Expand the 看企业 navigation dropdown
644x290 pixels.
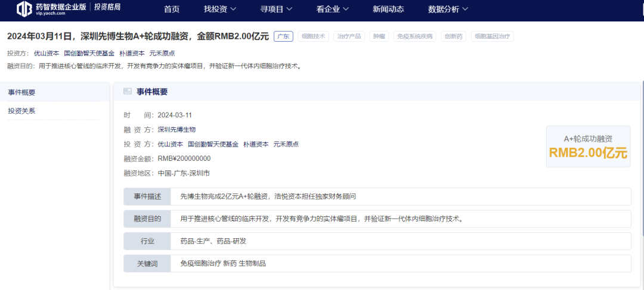tap(332, 9)
